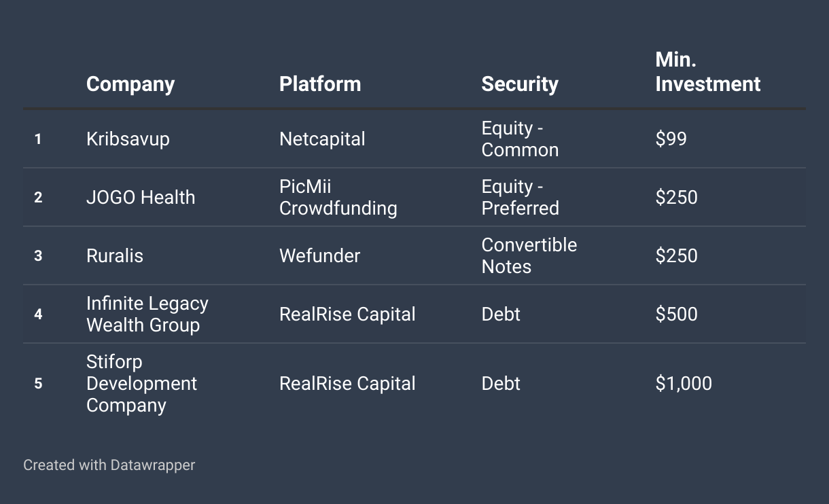Click the Wefunder platform cell
829x504 pixels.
coord(320,256)
